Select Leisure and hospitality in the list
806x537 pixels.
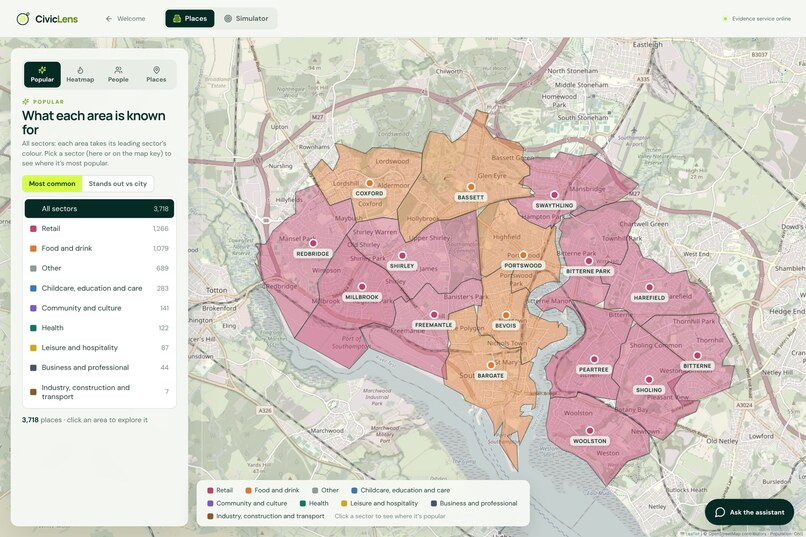tap(99, 348)
